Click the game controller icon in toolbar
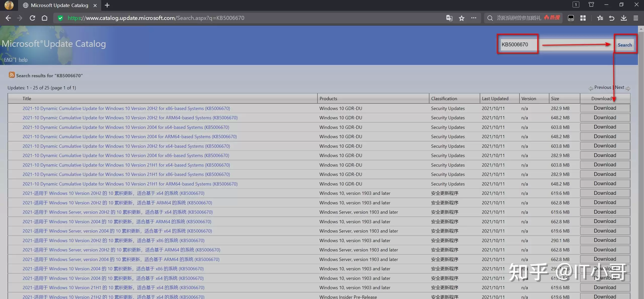This screenshot has width=644, height=299. coord(571,18)
